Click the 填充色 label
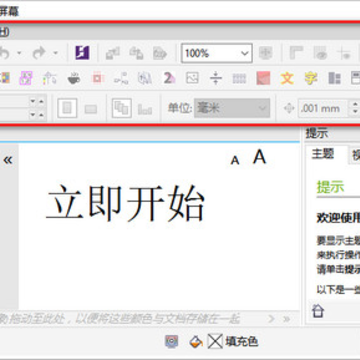Viewport: 360px width, 360px height. point(242,341)
